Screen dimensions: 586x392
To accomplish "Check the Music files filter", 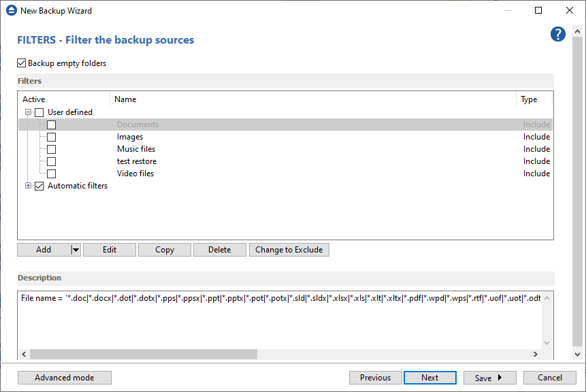I will coord(51,149).
